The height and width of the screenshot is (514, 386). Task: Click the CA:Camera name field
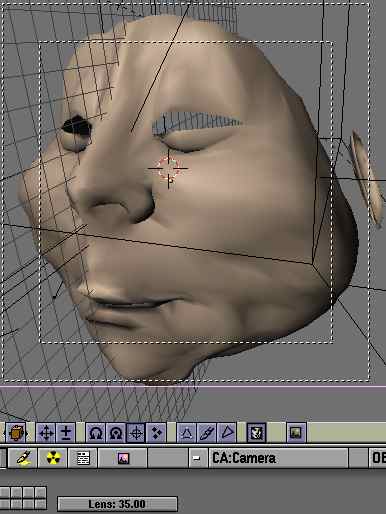pos(278,458)
